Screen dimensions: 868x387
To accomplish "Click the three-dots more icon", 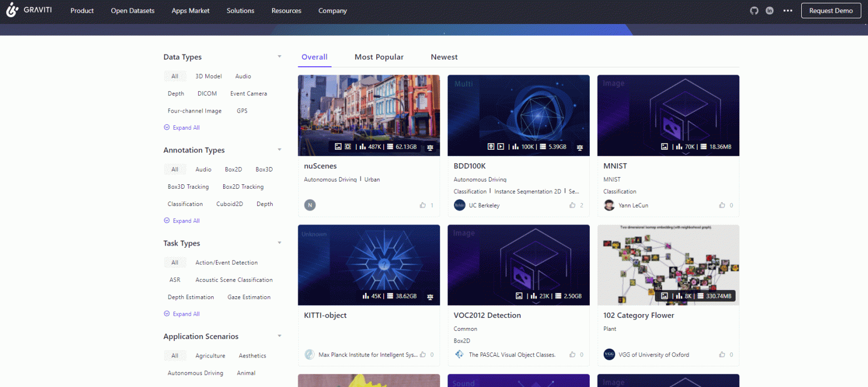I will click(787, 11).
